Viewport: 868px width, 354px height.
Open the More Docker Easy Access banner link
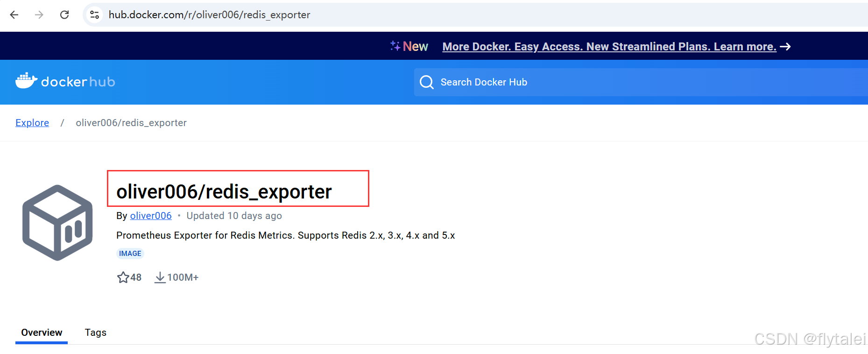tap(609, 47)
